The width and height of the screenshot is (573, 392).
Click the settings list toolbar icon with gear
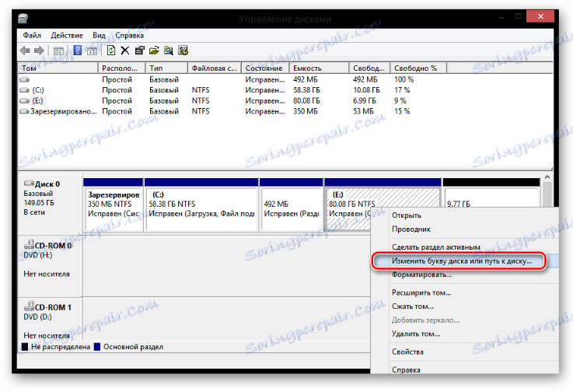183,51
